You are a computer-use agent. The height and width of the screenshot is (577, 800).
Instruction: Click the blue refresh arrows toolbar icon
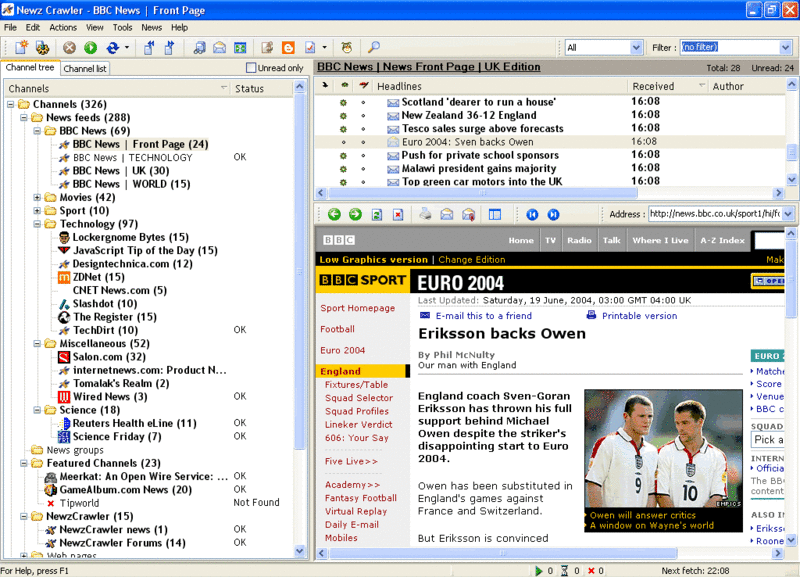(x=112, y=47)
